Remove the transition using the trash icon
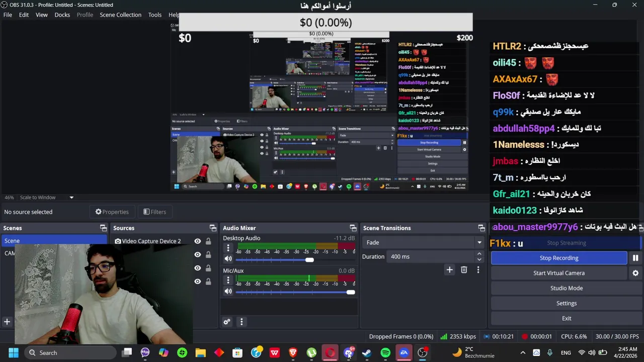644x362 pixels. (x=464, y=270)
